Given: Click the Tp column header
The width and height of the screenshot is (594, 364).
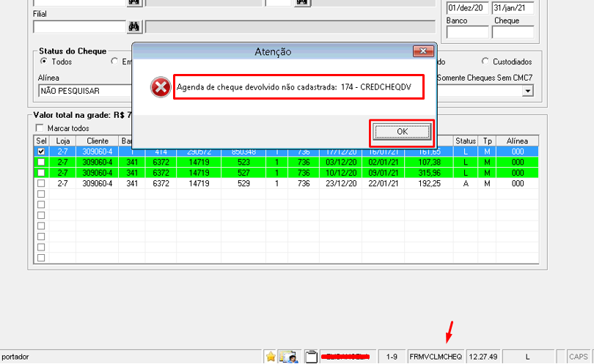Looking at the screenshot, I should (487, 141).
